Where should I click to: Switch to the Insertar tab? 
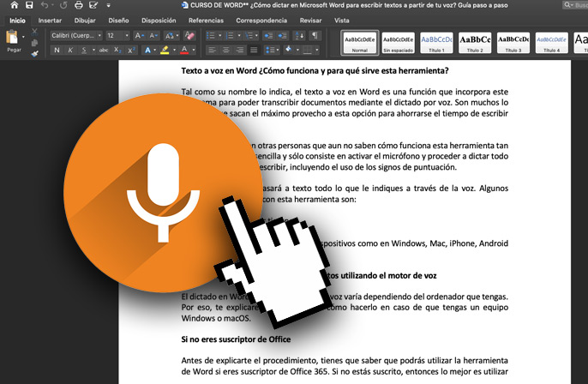coord(50,20)
